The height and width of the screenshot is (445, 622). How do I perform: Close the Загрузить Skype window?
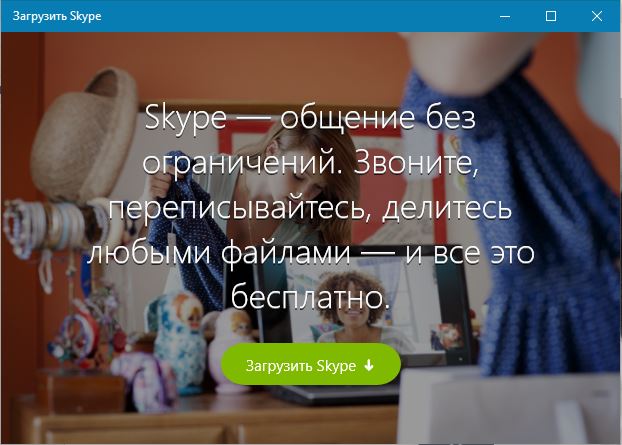pyautogui.click(x=597, y=16)
